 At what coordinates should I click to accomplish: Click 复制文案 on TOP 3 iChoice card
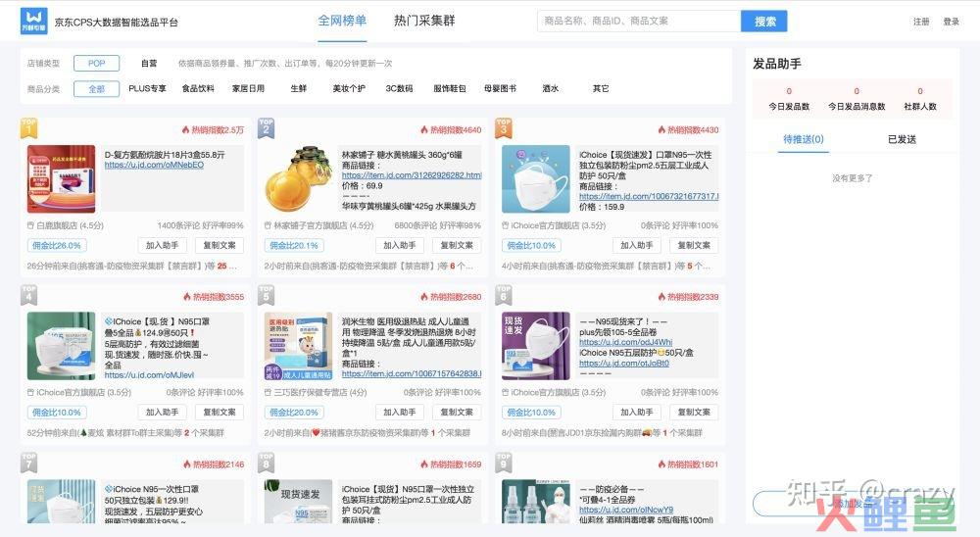pyautogui.click(x=695, y=246)
